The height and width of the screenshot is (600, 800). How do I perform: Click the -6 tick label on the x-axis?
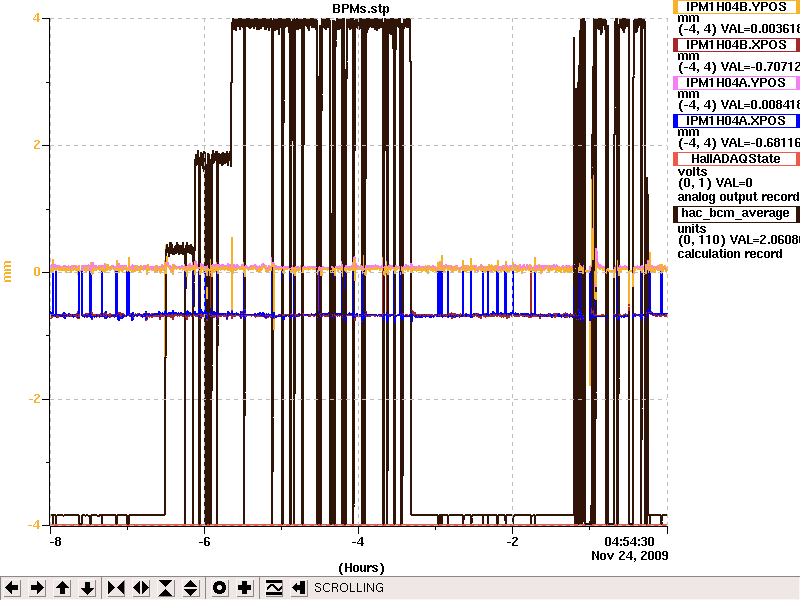point(204,542)
